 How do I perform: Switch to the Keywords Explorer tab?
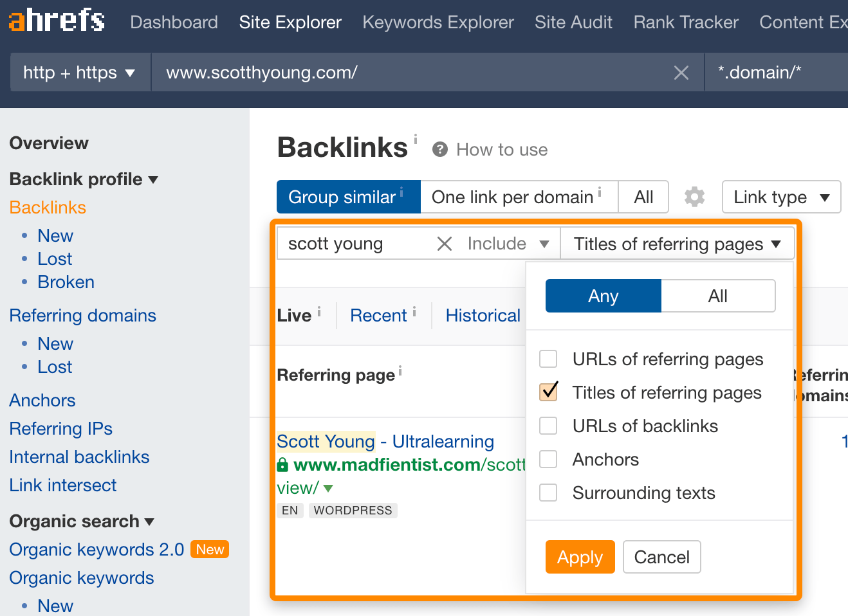click(x=438, y=23)
